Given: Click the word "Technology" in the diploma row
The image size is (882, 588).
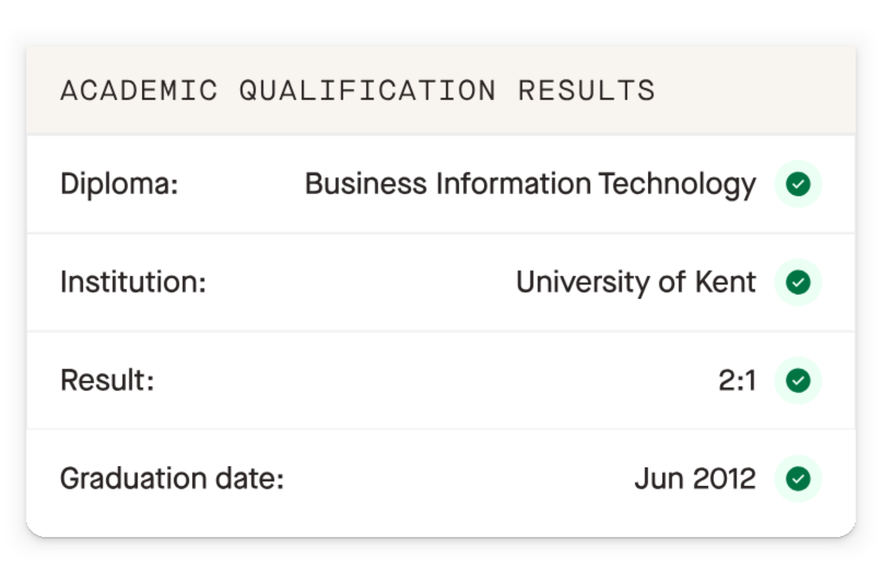Looking at the screenshot, I should click(x=677, y=183).
